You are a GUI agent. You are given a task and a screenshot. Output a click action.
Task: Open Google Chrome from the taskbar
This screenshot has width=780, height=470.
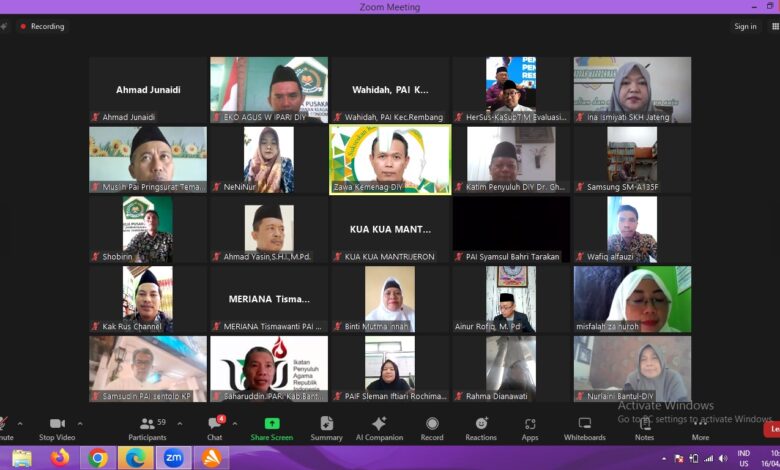[98, 458]
